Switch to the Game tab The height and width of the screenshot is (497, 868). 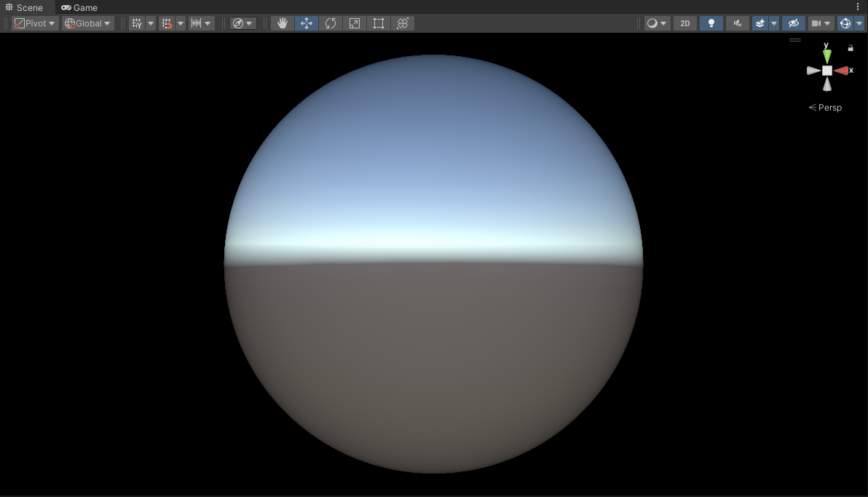(x=79, y=7)
